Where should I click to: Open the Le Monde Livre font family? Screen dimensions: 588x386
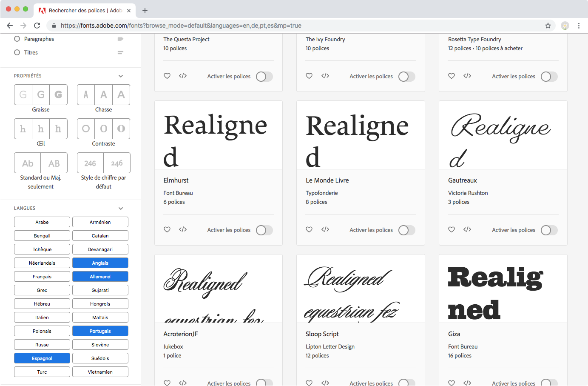(x=327, y=180)
